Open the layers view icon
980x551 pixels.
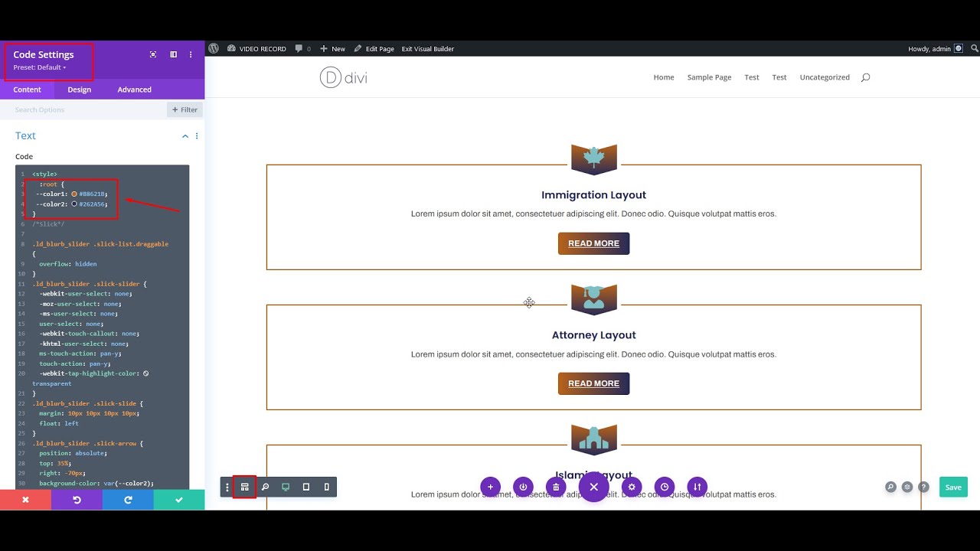coord(907,487)
